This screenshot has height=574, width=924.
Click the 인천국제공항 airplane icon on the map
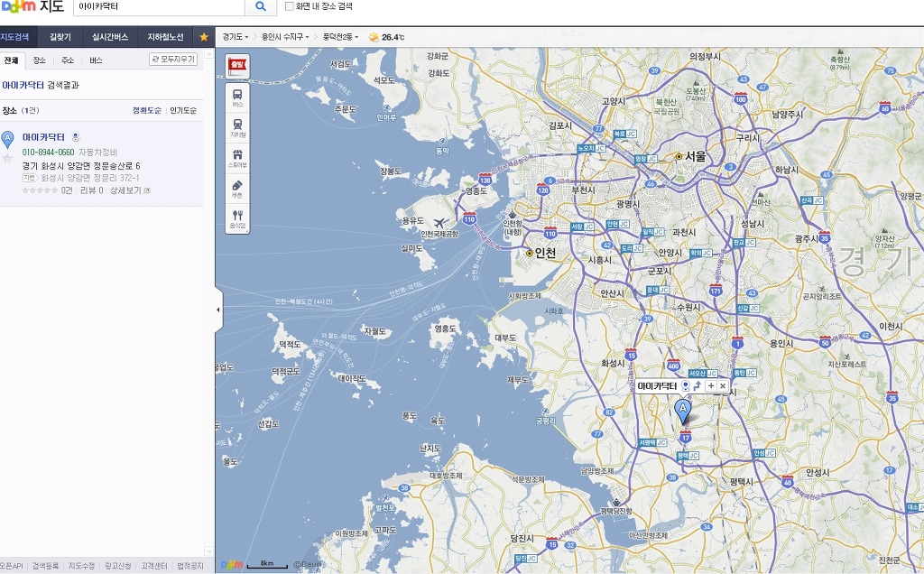[440, 223]
